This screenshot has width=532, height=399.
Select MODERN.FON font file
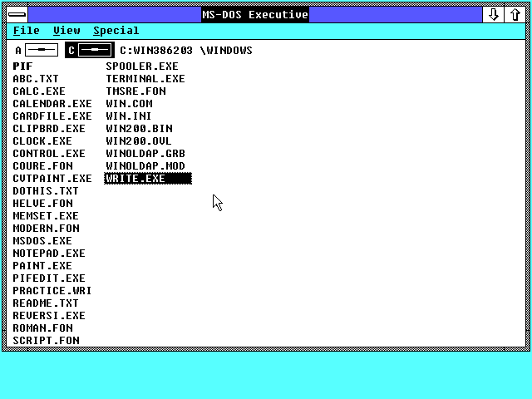tap(47, 229)
